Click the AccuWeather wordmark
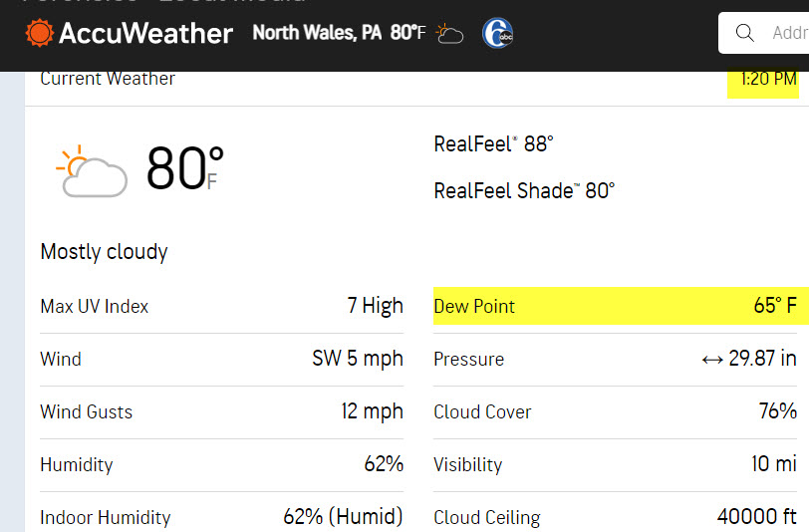The height and width of the screenshot is (532, 809). (146, 34)
